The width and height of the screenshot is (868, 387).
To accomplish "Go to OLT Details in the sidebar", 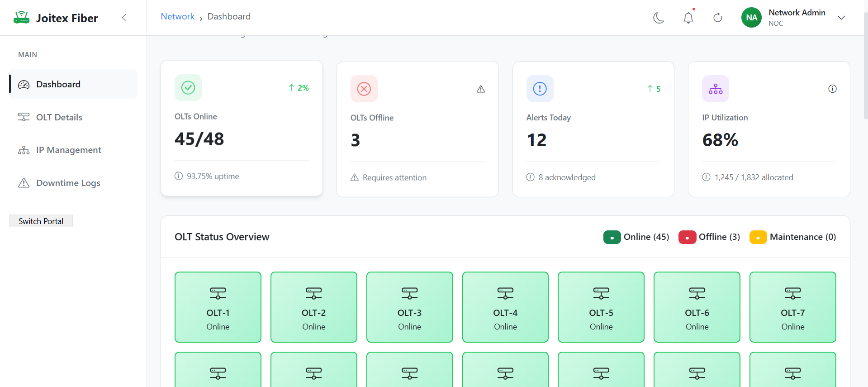I will [73, 117].
